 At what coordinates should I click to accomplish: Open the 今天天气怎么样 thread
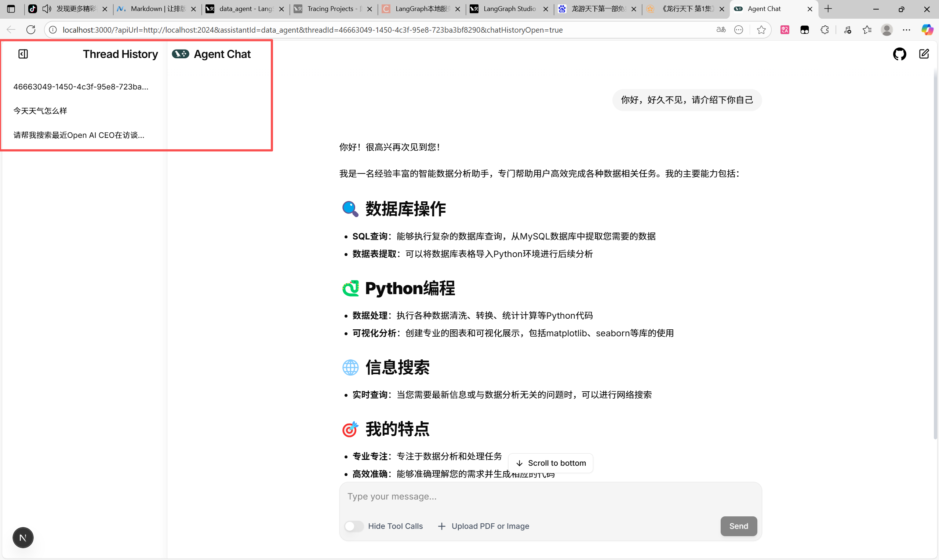click(40, 110)
